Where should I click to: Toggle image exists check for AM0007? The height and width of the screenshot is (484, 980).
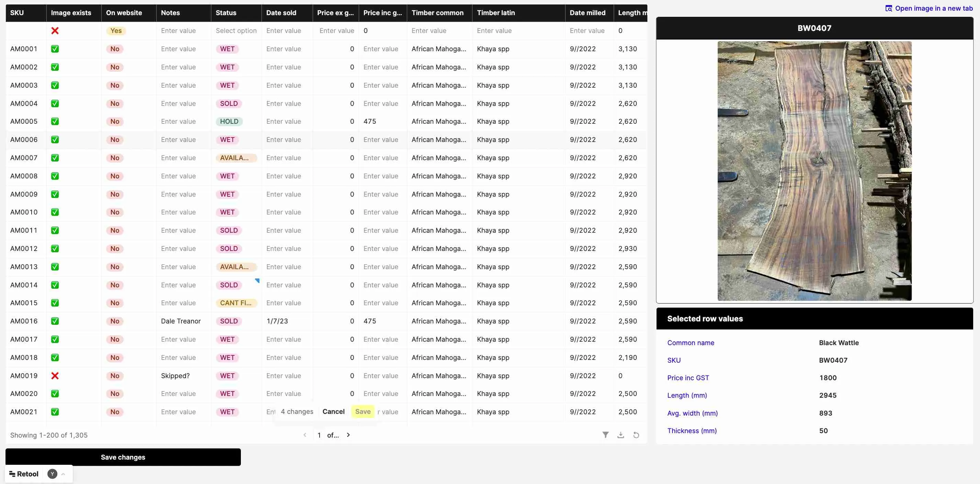click(x=55, y=158)
